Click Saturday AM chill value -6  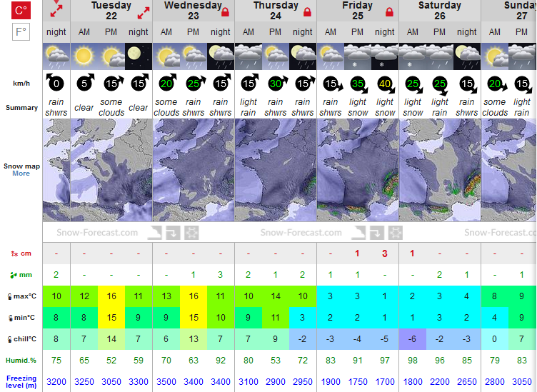412,339
